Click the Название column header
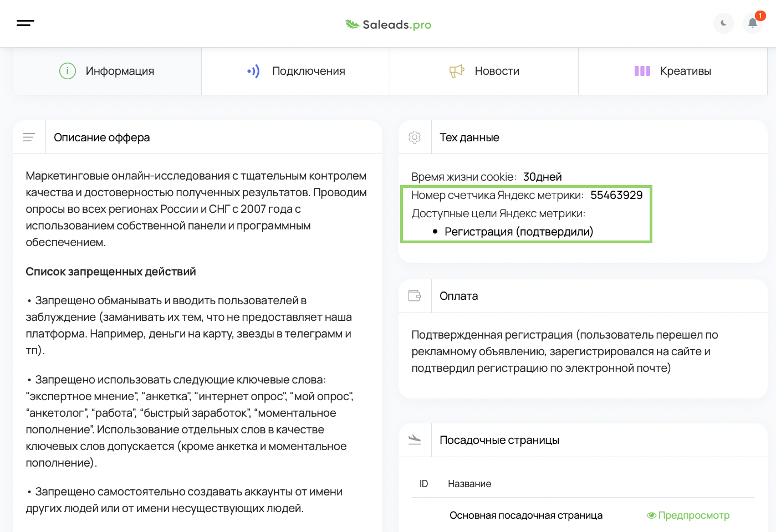 click(x=469, y=484)
